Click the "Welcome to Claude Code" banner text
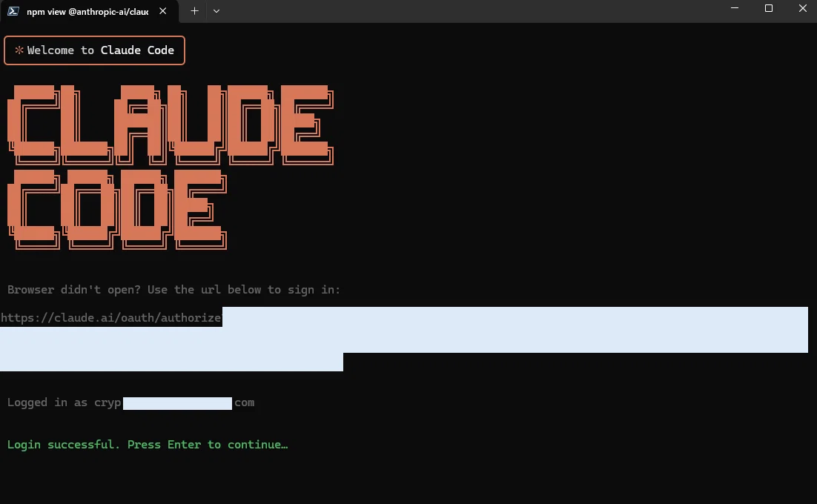Screen dimensions: 817x504 [x=101, y=50]
